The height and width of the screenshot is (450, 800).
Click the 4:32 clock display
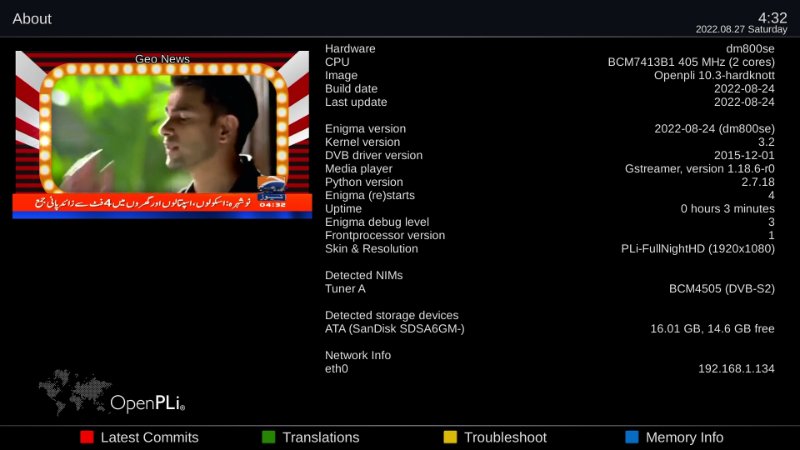[772, 17]
